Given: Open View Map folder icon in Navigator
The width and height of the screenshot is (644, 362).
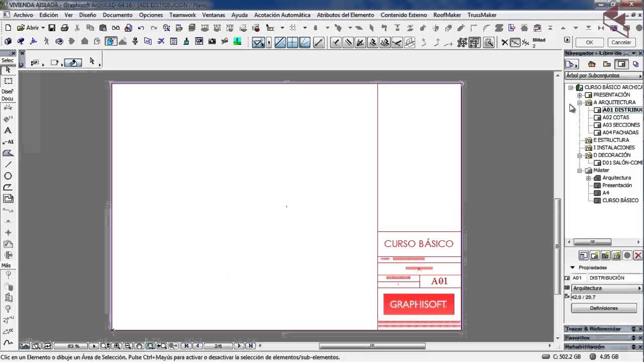Looking at the screenshot, I should click(x=607, y=64).
